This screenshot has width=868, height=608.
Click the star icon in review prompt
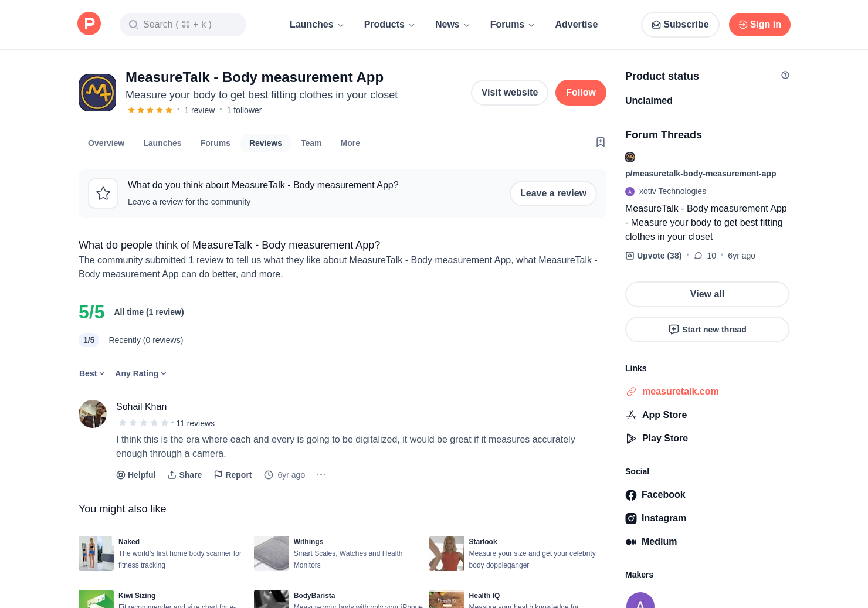(x=103, y=193)
